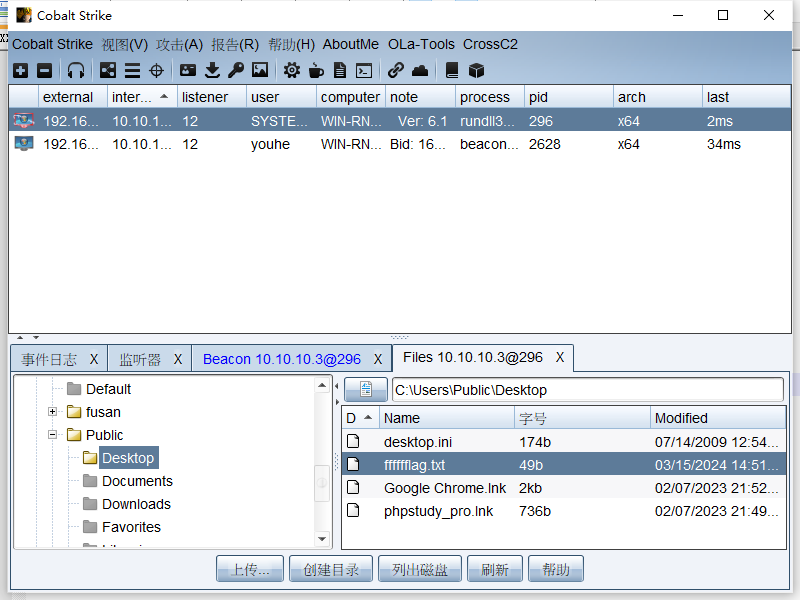Click the 上传... upload button

click(x=250, y=569)
